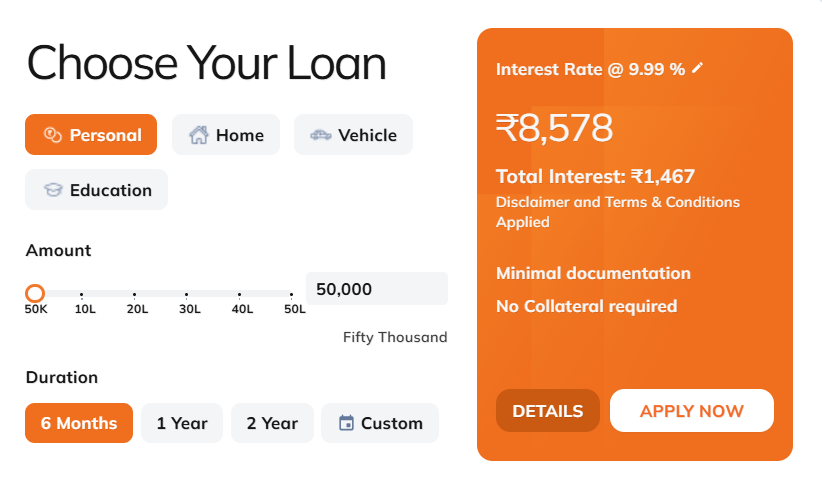Pick the 2 Year duration

[x=272, y=423]
